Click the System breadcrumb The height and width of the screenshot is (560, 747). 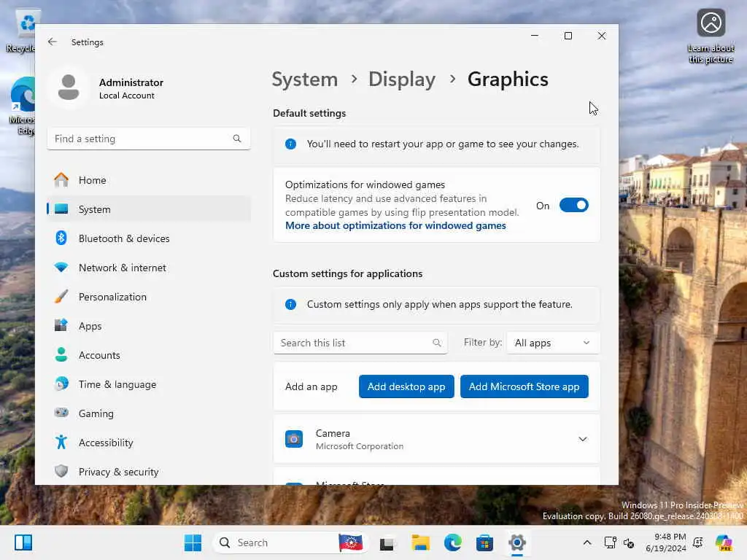[x=304, y=79]
